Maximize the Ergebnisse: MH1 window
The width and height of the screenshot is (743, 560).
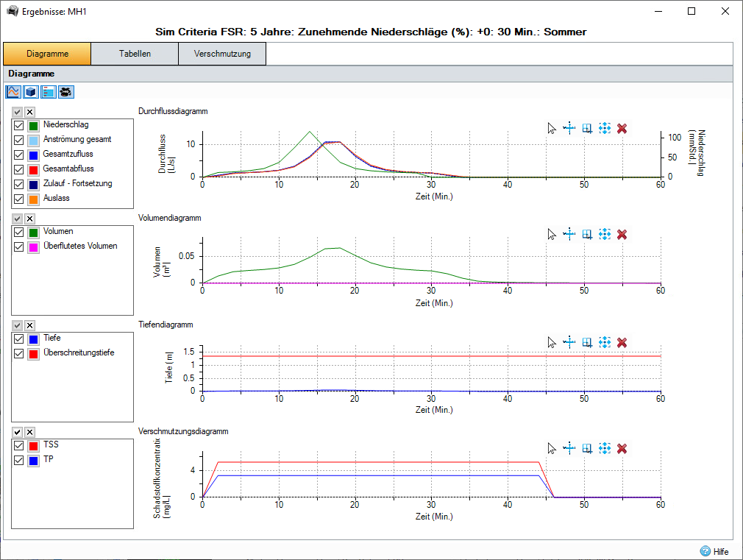click(692, 11)
